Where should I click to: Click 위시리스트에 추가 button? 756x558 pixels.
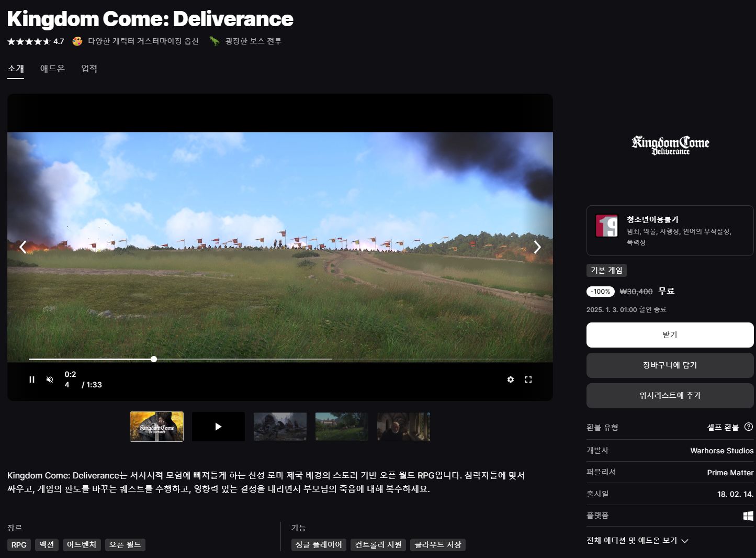pyautogui.click(x=670, y=396)
